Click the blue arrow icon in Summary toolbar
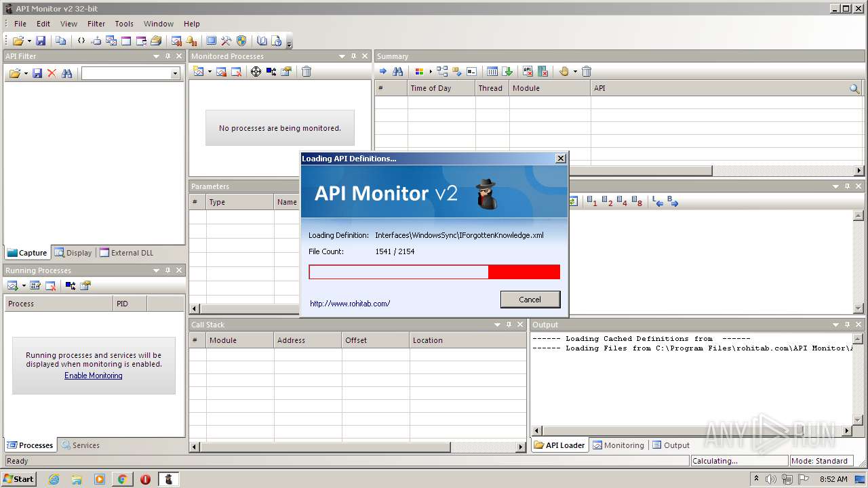868x488 pixels. point(383,71)
